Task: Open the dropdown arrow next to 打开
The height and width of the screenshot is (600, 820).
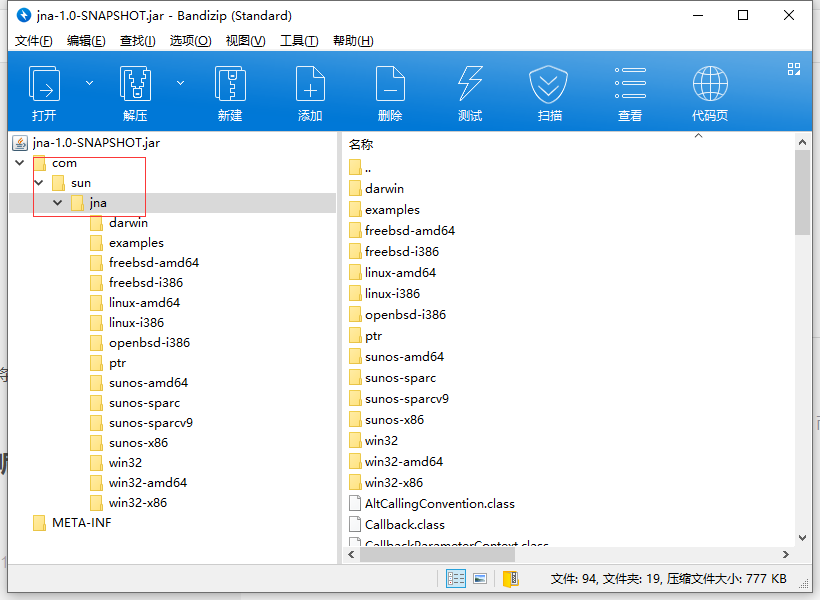Action: click(89, 83)
